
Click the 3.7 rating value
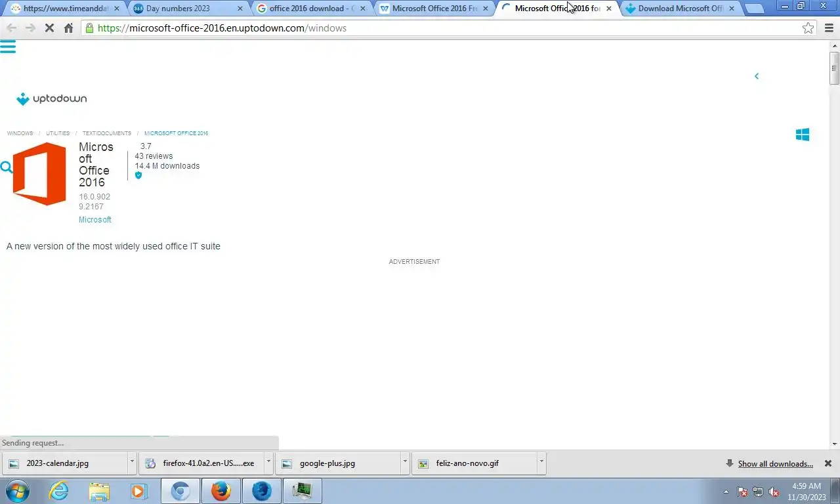click(x=146, y=146)
